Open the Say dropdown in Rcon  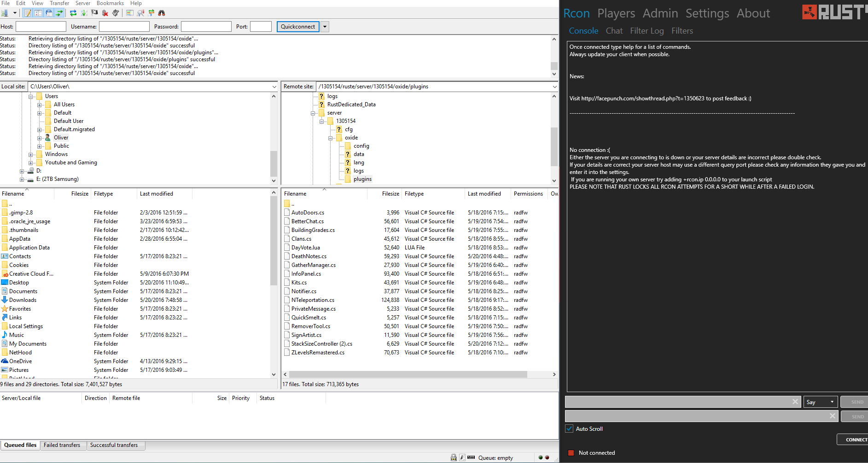click(821, 402)
